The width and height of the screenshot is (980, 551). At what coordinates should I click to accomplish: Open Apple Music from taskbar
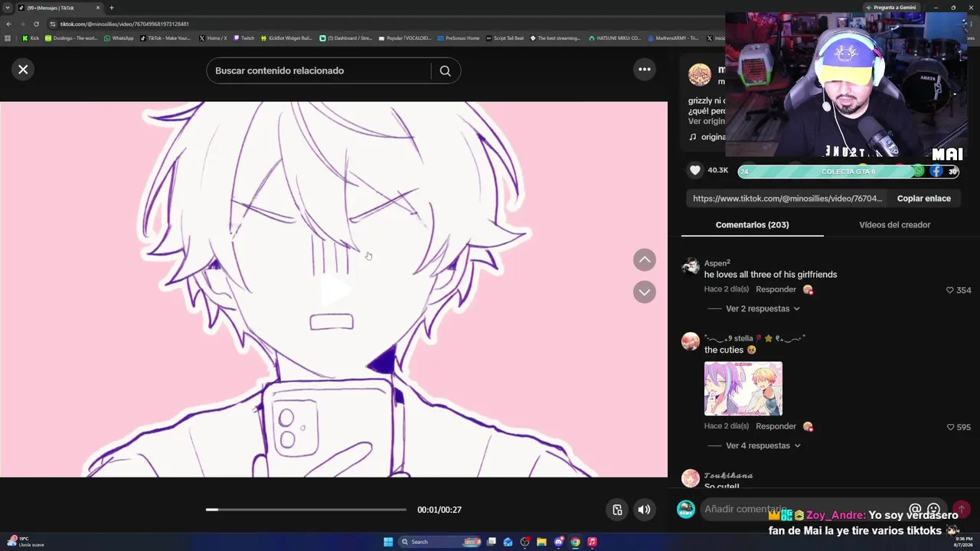pyautogui.click(x=592, y=542)
